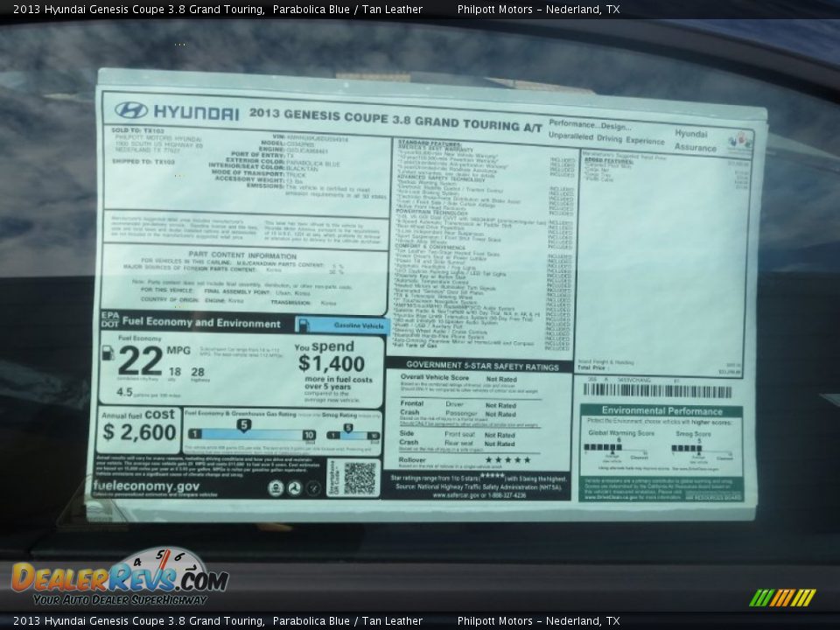Click the 'Rollover' rating label

(x=412, y=459)
